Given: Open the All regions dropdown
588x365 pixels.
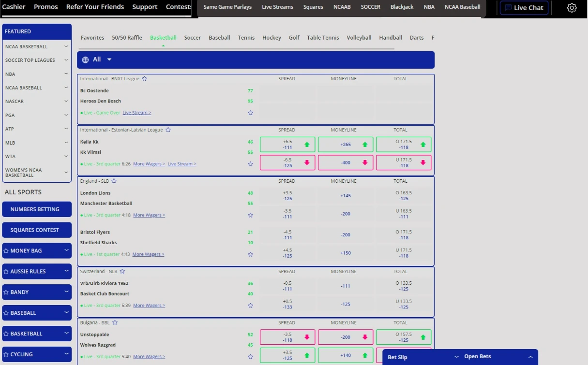Looking at the screenshot, I should click(109, 59).
